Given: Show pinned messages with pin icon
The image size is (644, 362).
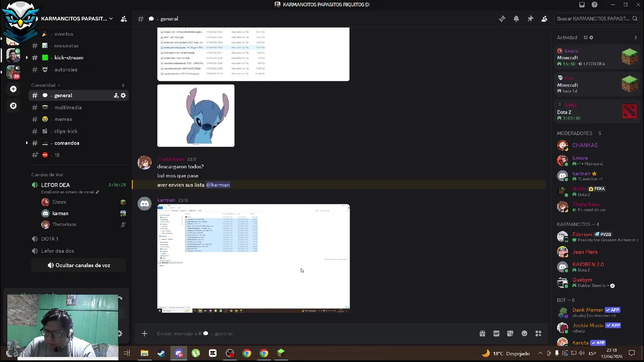Looking at the screenshot, I should 530,19.
